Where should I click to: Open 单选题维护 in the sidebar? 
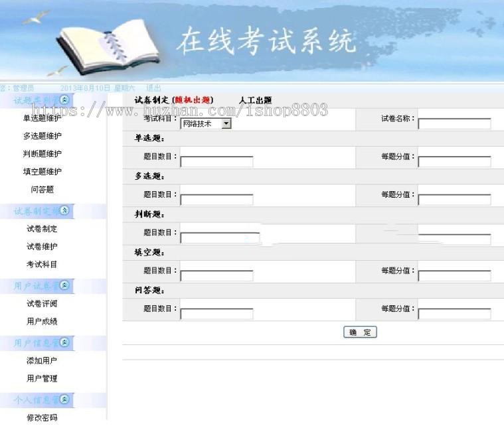pyautogui.click(x=42, y=118)
